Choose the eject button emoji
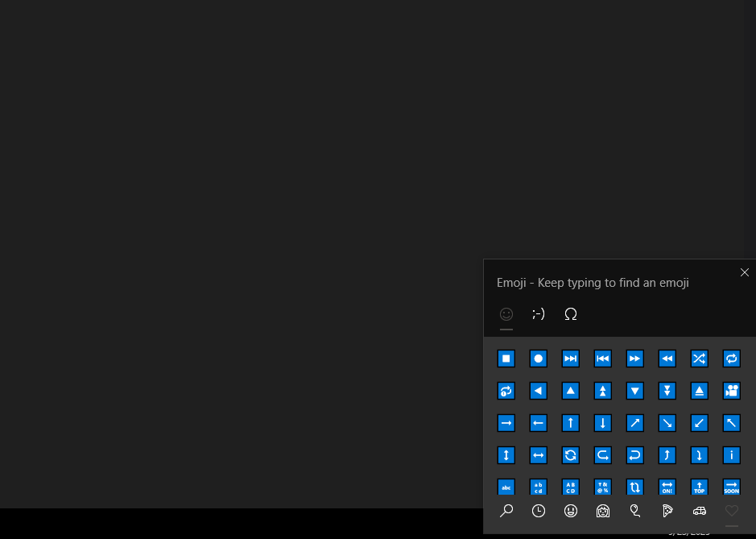Image resolution: width=756 pixels, height=539 pixels. (699, 391)
